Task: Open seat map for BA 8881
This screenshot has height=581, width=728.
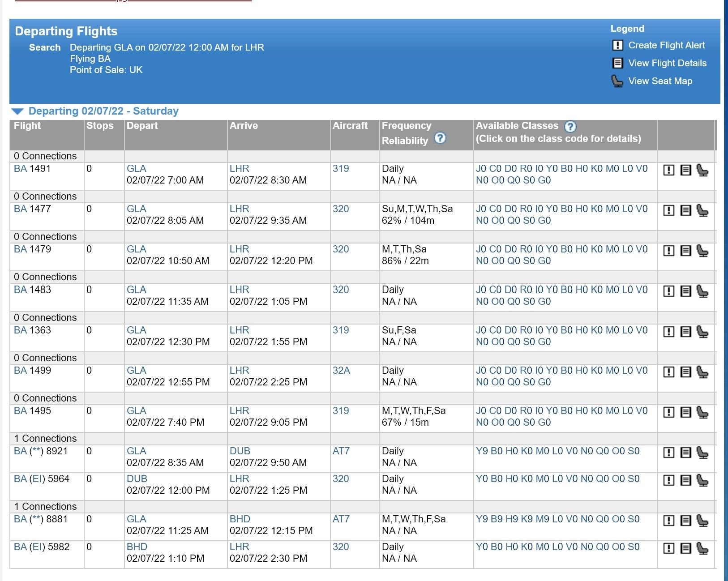Action: tap(702, 521)
